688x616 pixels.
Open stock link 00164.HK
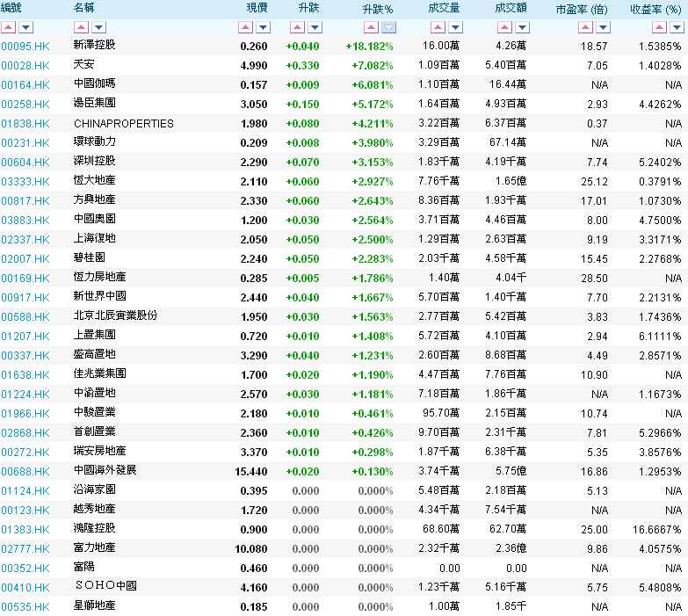tap(25, 85)
